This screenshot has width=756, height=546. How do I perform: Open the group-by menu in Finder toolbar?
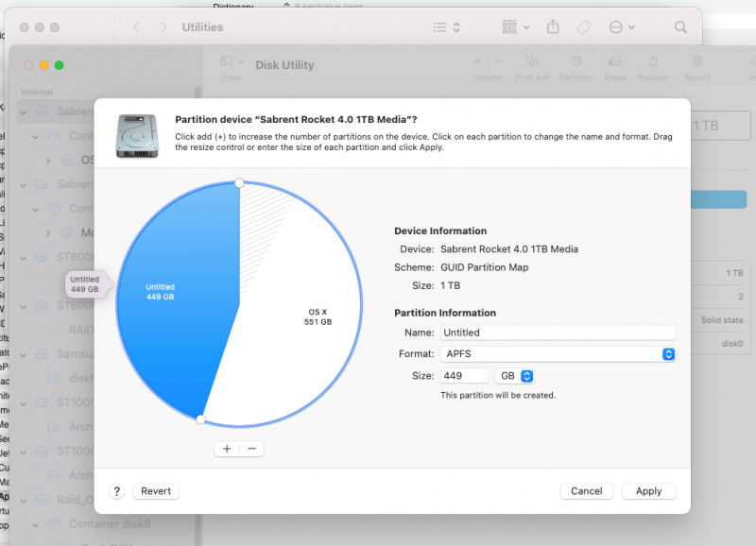tap(515, 27)
